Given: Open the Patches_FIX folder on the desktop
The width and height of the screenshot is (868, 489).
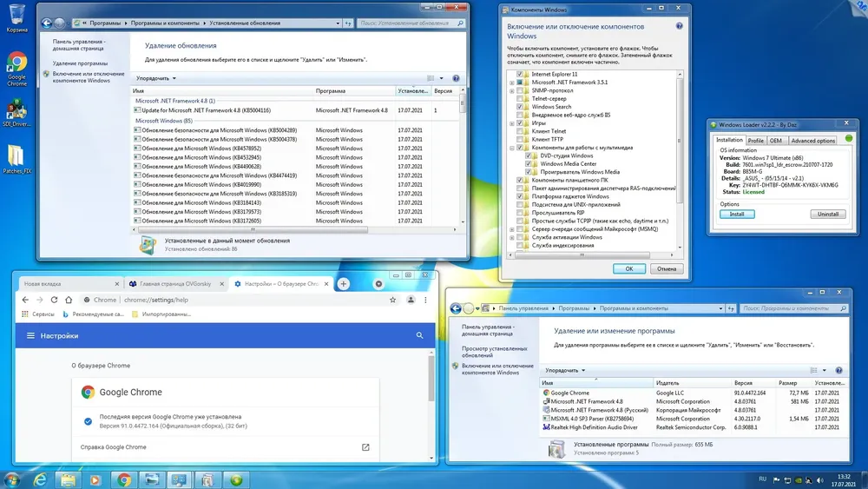Looking at the screenshot, I should [16, 159].
